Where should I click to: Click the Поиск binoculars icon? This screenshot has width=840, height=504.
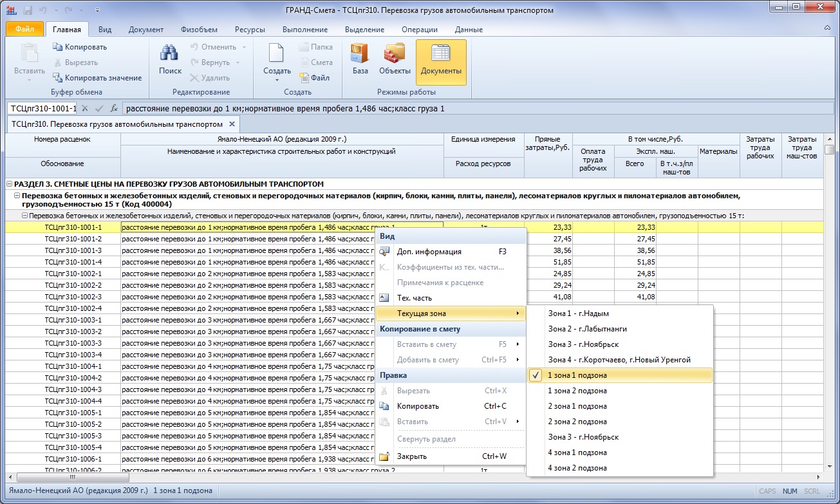pyautogui.click(x=170, y=55)
